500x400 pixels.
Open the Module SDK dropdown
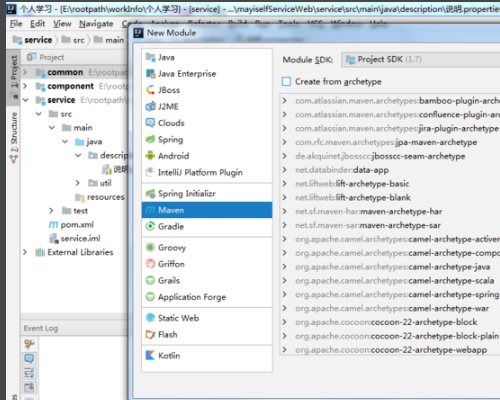[x=421, y=60]
